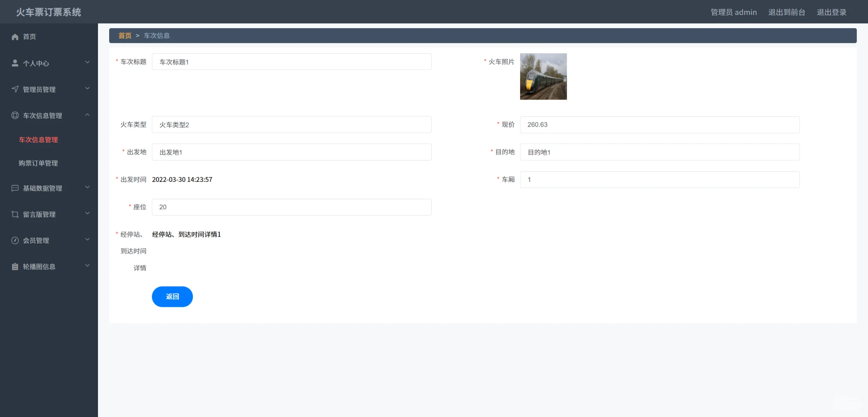This screenshot has height=417, width=868.
Task: Select the 个人中心 person icon
Action: [15, 63]
